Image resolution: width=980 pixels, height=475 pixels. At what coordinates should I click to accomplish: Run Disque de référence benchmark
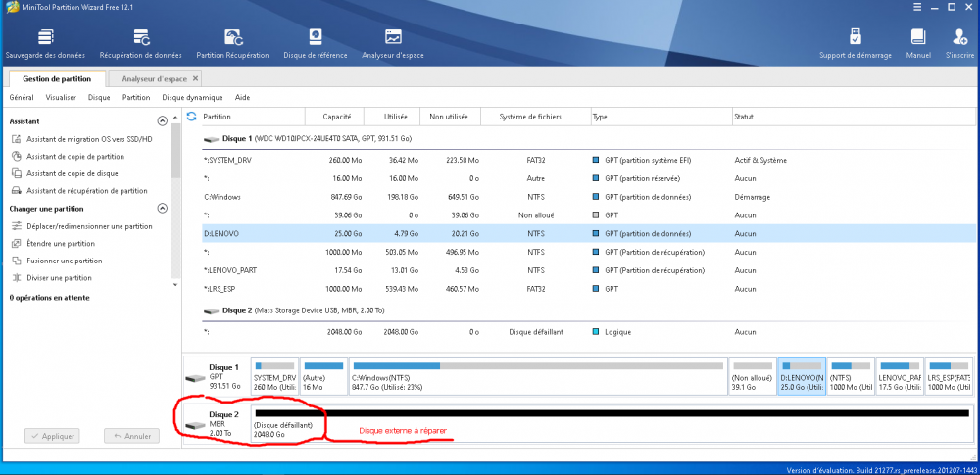pyautogui.click(x=315, y=43)
